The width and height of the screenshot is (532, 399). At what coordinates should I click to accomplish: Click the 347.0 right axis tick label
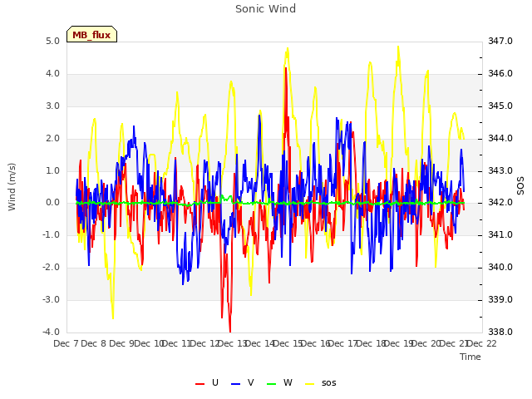pos(500,41)
